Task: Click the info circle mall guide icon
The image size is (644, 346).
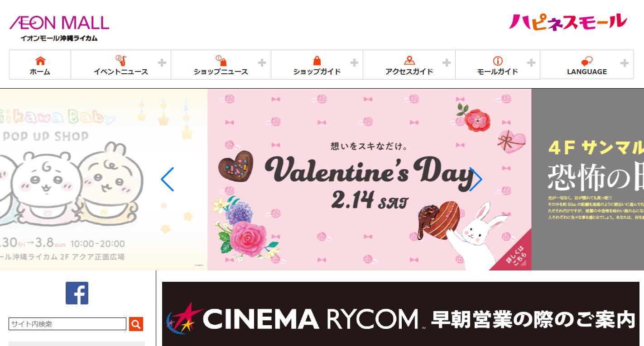Action: pyautogui.click(x=498, y=61)
